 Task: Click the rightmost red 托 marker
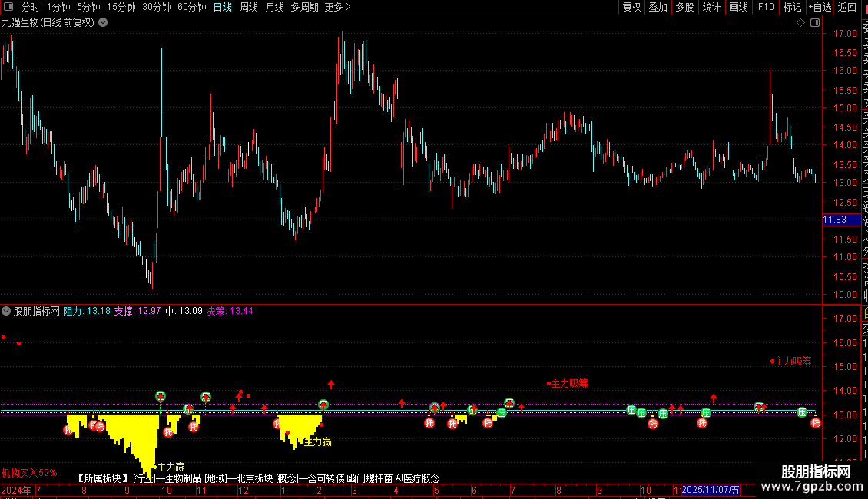click(816, 423)
